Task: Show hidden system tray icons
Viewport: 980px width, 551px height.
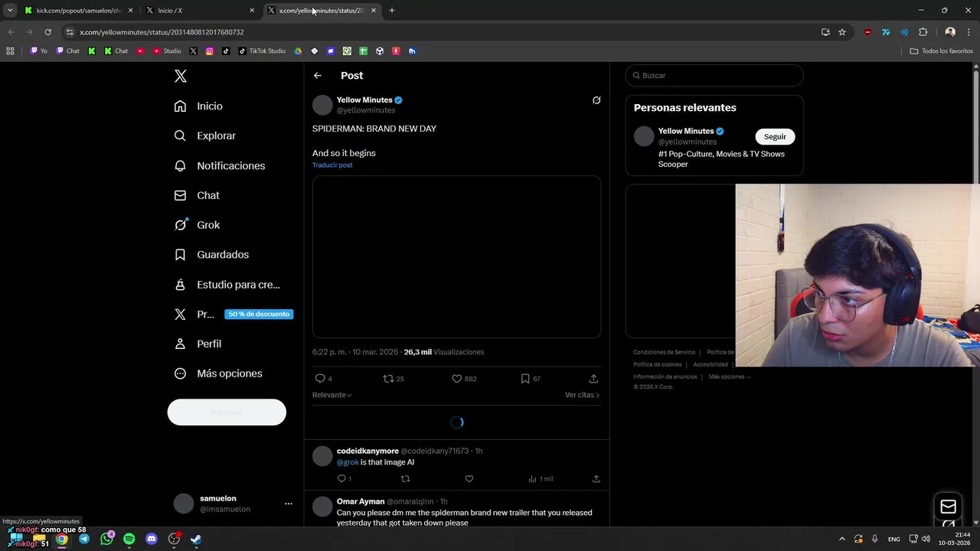Action: pyautogui.click(x=841, y=539)
